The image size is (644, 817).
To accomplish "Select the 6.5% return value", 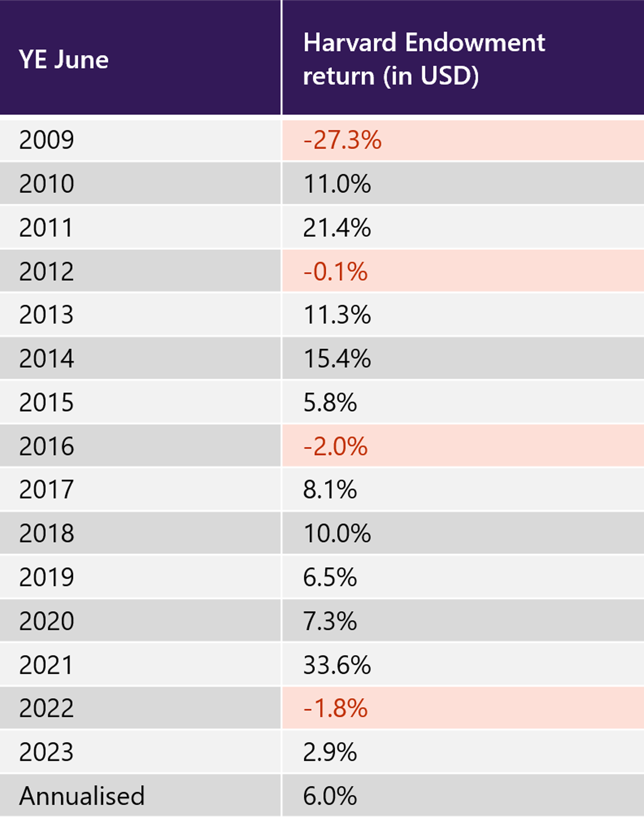I will pos(330,577).
